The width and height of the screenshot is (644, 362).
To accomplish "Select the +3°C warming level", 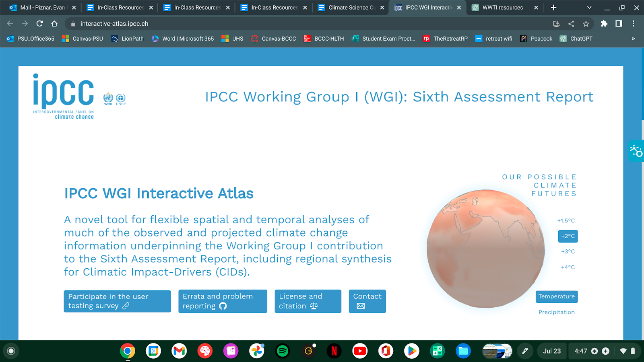I will 568,251.
